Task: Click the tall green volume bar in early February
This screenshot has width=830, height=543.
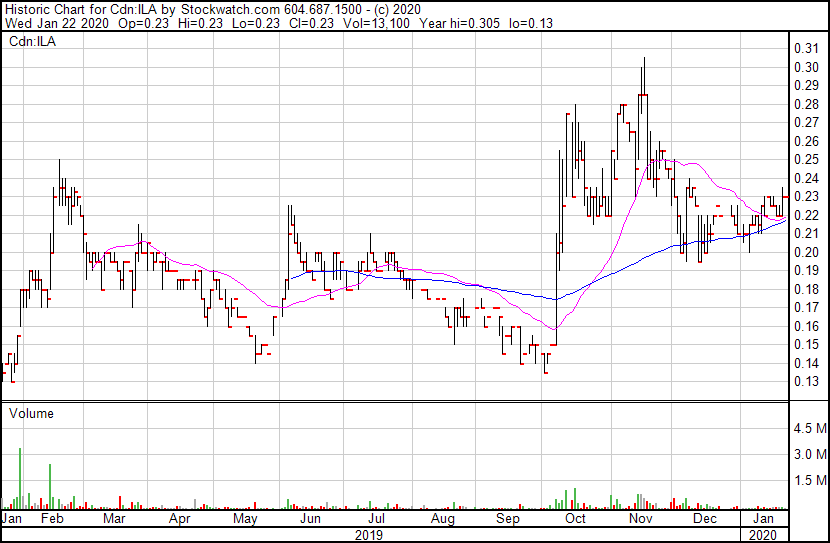Action: pos(50,486)
